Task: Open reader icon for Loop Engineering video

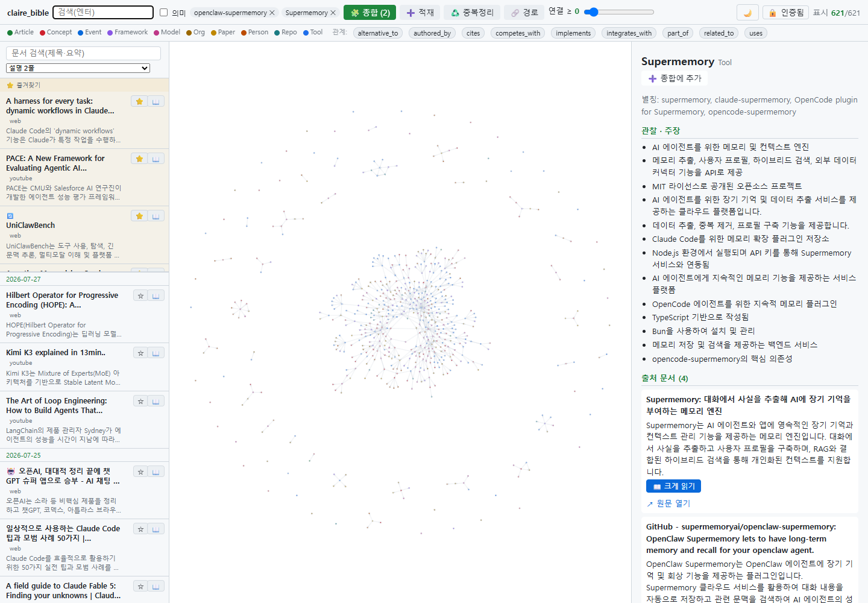Action: tap(156, 401)
